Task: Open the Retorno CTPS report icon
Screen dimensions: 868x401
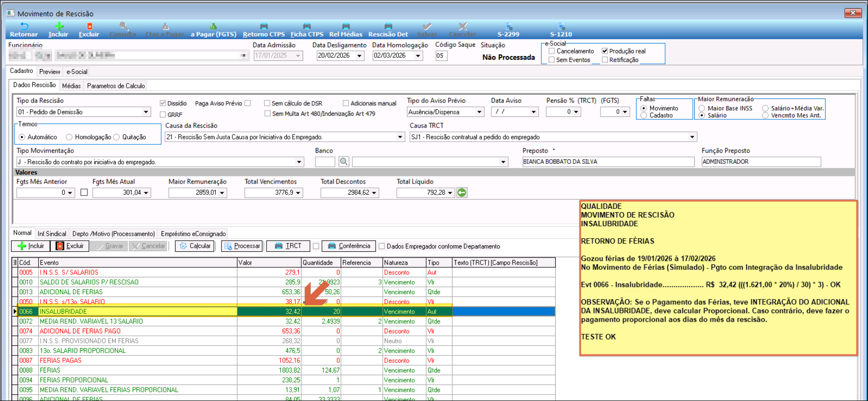Action: point(264,27)
